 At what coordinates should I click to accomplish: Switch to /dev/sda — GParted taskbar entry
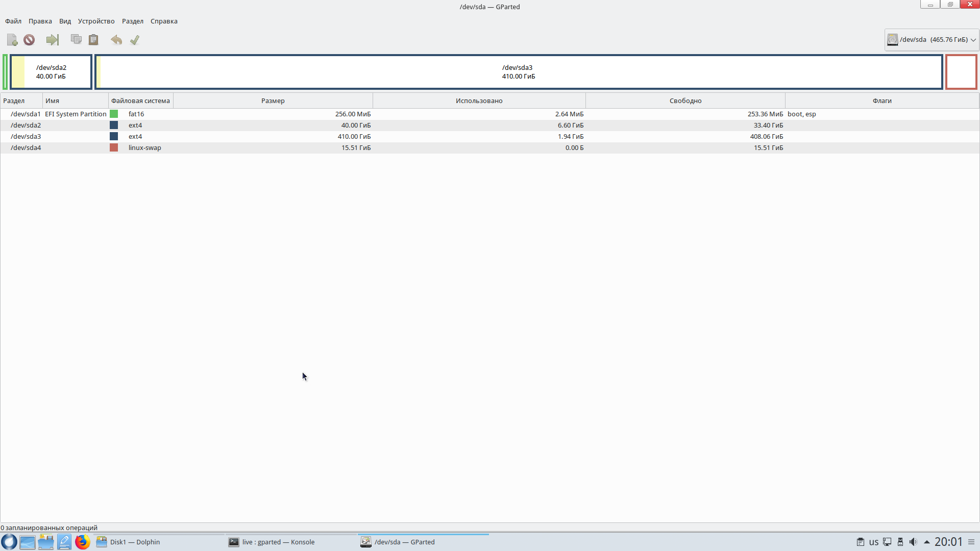[424, 542]
